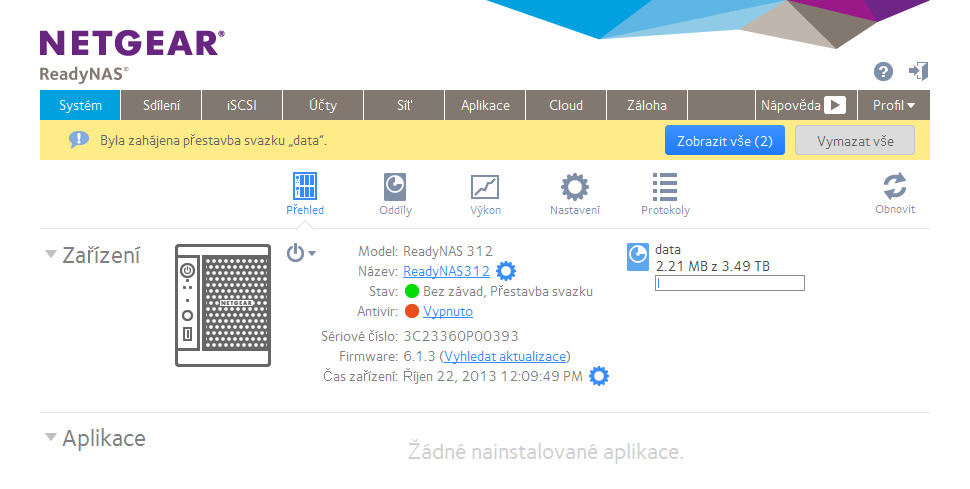Click the text '2.21 MB z 3.49 TB'
Screen dimensions: 970x489
coord(713,266)
